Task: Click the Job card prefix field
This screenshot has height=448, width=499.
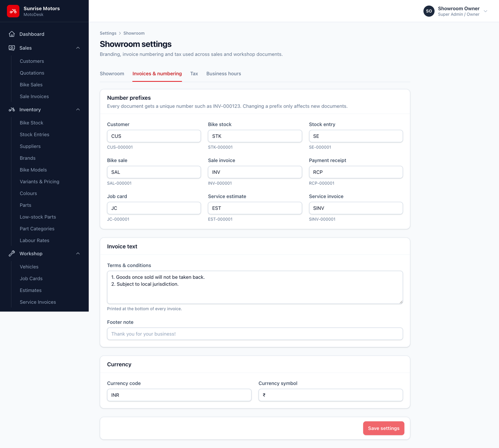Action: (x=154, y=208)
